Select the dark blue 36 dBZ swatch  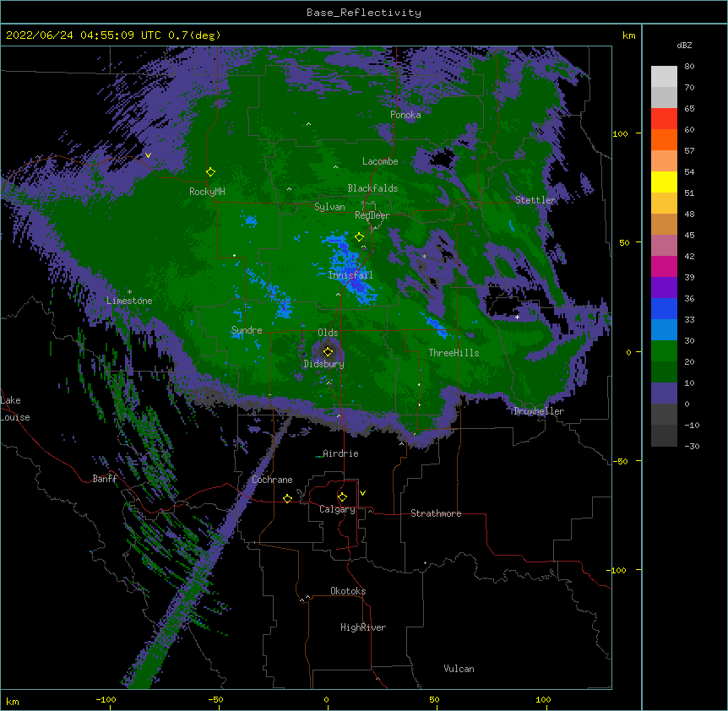664,308
